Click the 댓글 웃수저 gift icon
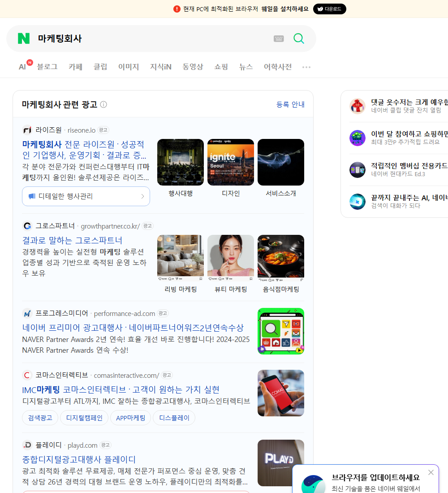 coord(358,106)
